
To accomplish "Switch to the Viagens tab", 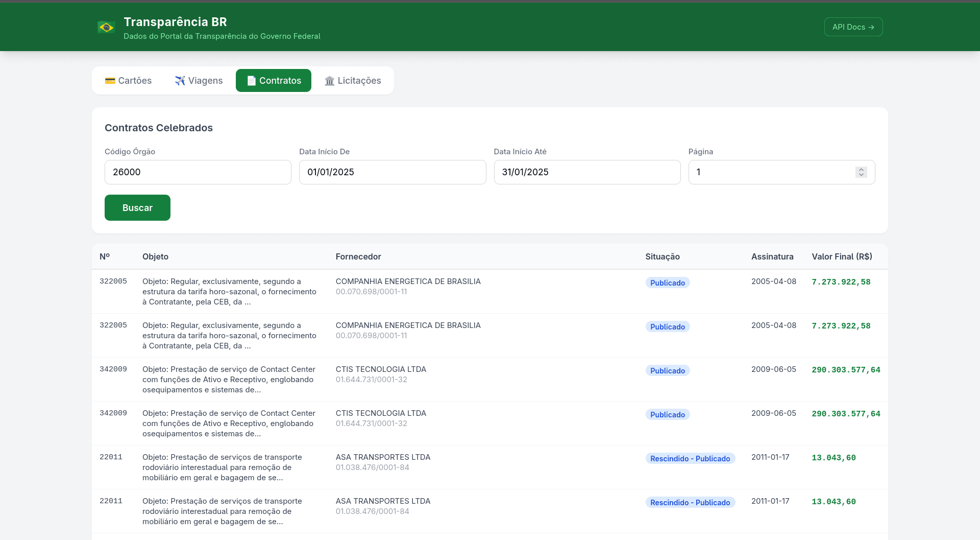I will click(x=199, y=81).
